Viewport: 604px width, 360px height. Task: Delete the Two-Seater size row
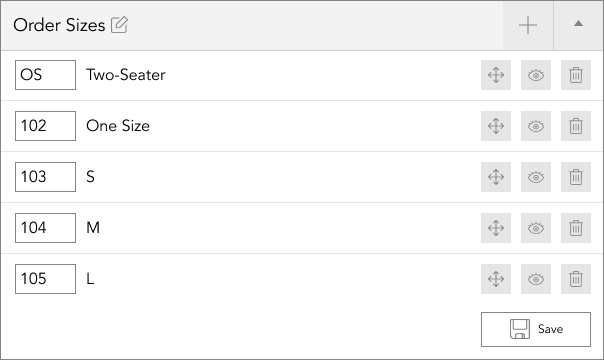pos(575,75)
